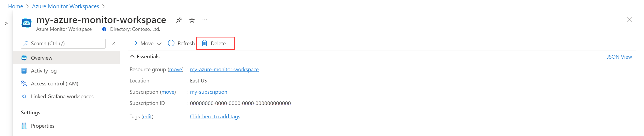
Task: Click the Refresh circular arrow icon
Action: [x=171, y=43]
